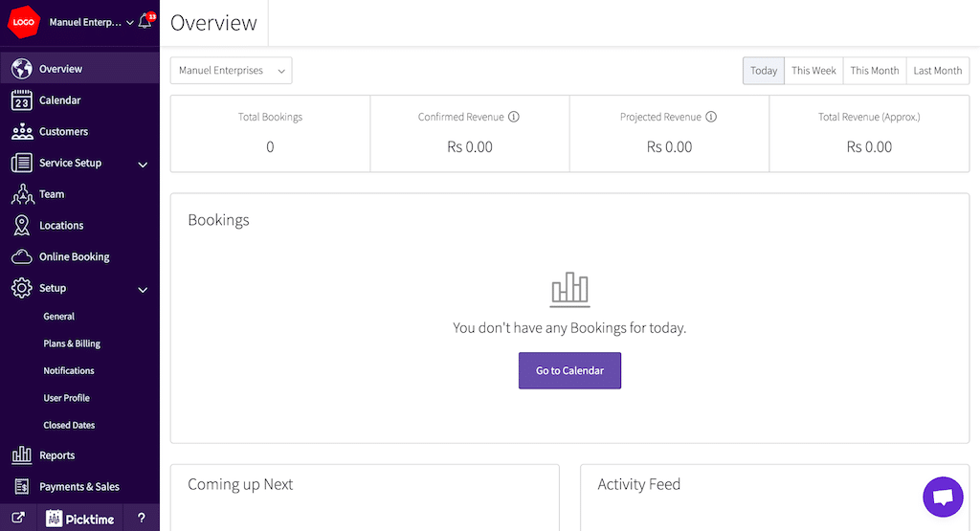
Task: Click the Picktime brand link
Action: pyautogui.click(x=80, y=519)
